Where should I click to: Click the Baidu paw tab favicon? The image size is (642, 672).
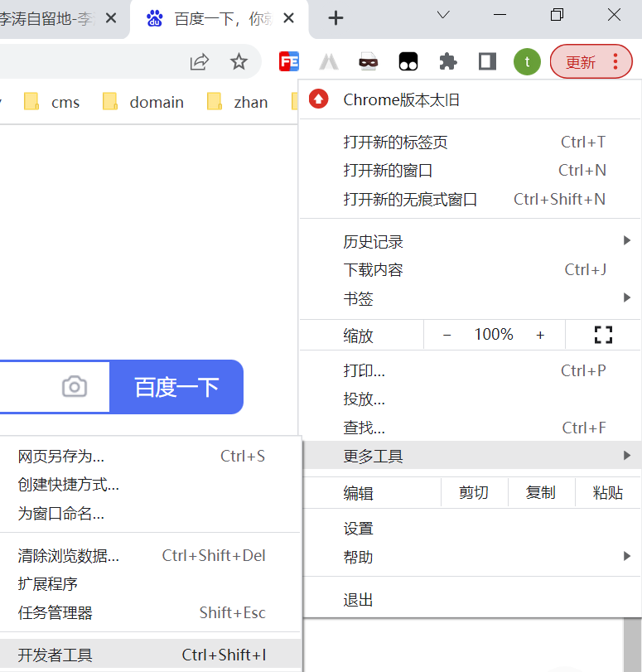(x=154, y=18)
